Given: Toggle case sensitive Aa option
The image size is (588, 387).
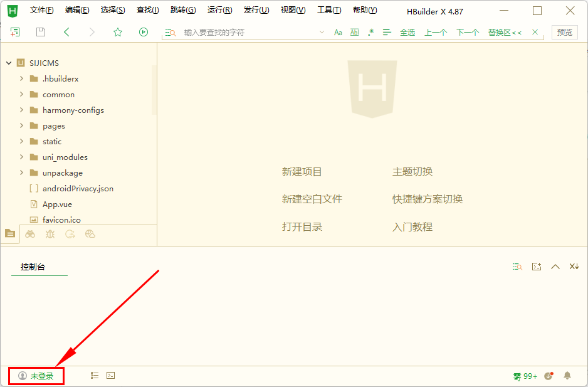Looking at the screenshot, I should [x=338, y=33].
